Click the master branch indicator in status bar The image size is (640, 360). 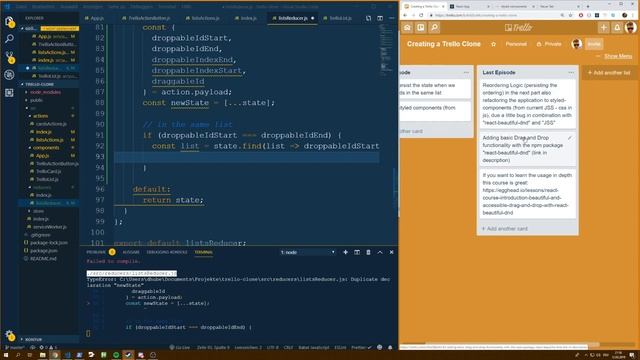pyautogui.click(x=14, y=348)
